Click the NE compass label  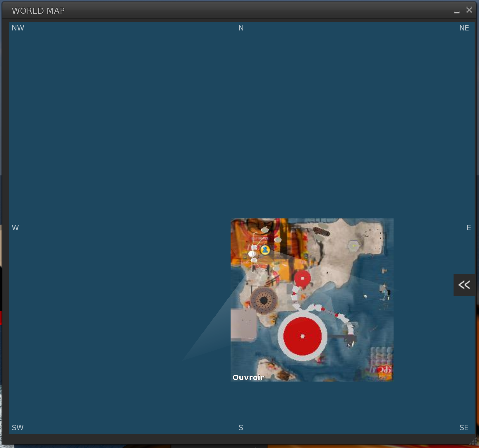pyautogui.click(x=464, y=28)
